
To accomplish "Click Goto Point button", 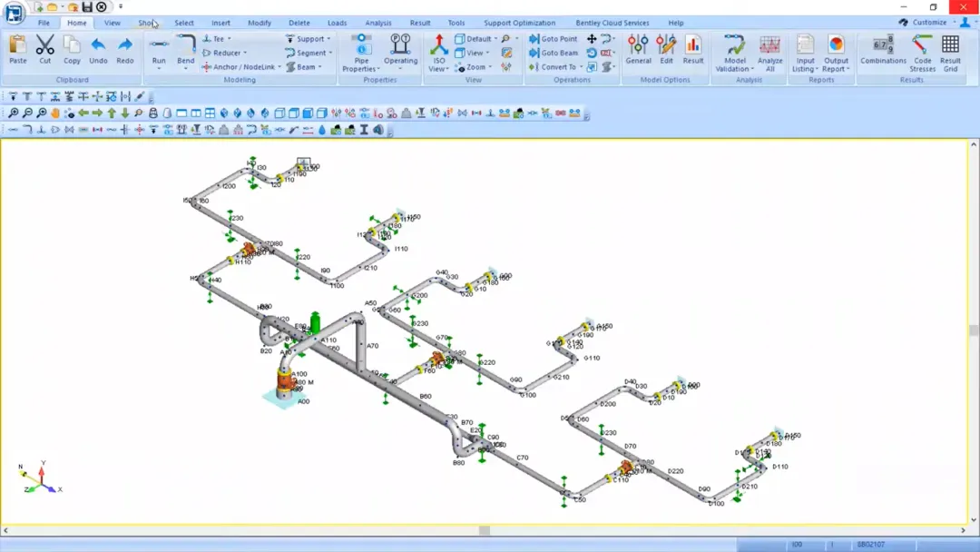I will pyautogui.click(x=554, y=39).
